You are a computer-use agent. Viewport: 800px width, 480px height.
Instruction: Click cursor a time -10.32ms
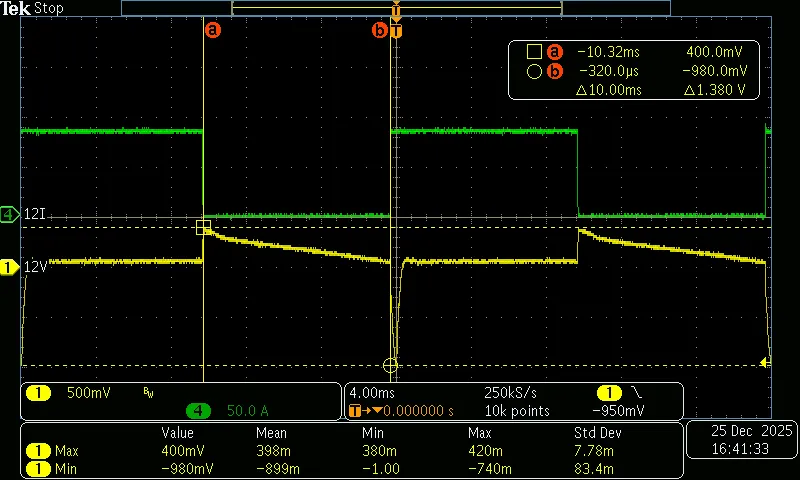click(608, 52)
